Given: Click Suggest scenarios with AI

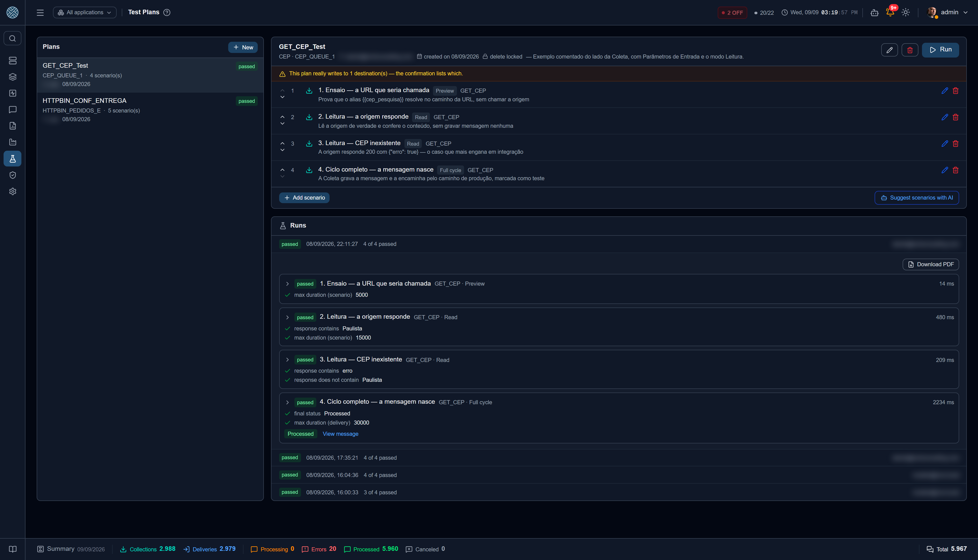Looking at the screenshot, I should pyautogui.click(x=916, y=198).
